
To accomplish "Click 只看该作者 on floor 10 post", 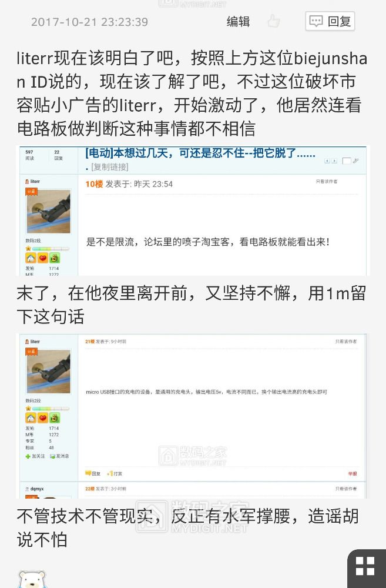I will [327, 182].
